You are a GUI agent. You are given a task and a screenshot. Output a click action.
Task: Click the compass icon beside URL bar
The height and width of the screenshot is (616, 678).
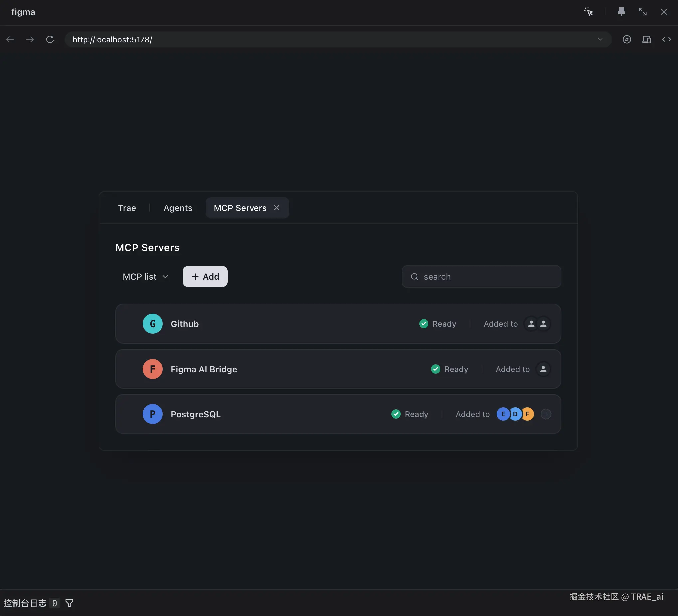coord(626,39)
